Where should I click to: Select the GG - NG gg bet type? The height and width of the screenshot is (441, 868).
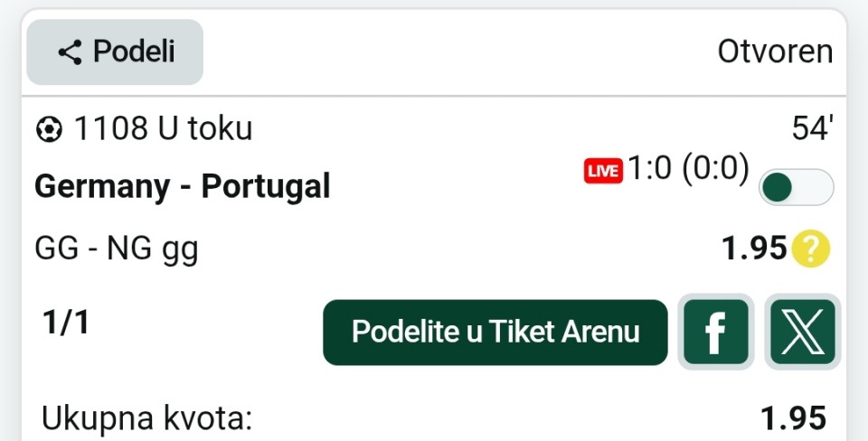pyautogui.click(x=117, y=249)
